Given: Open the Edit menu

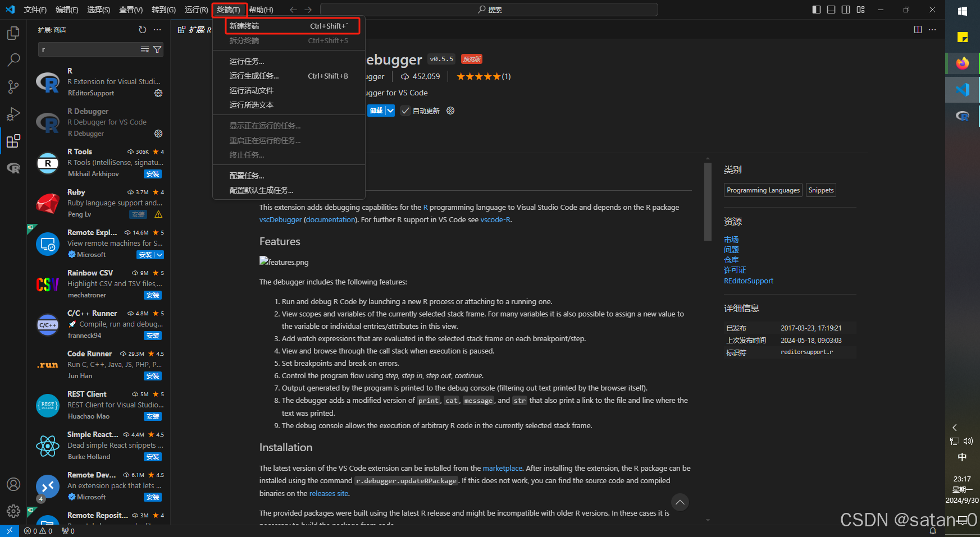Looking at the screenshot, I should coord(67,10).
